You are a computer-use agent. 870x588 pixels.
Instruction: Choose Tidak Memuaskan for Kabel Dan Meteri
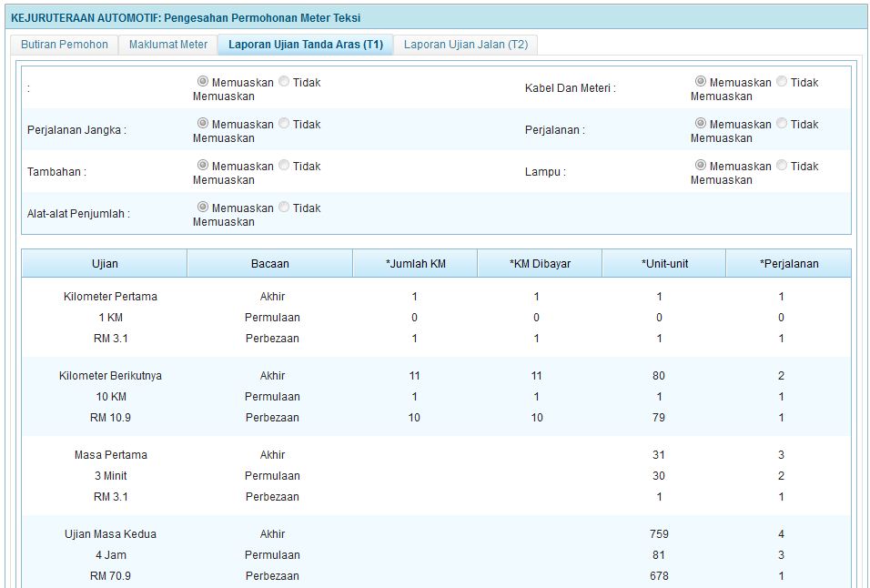[782, 82]
